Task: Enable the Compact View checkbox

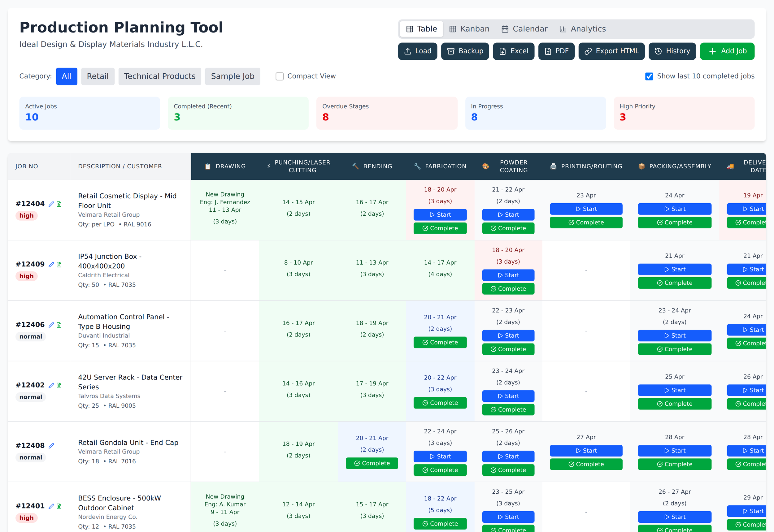Action: coord(280,76)
